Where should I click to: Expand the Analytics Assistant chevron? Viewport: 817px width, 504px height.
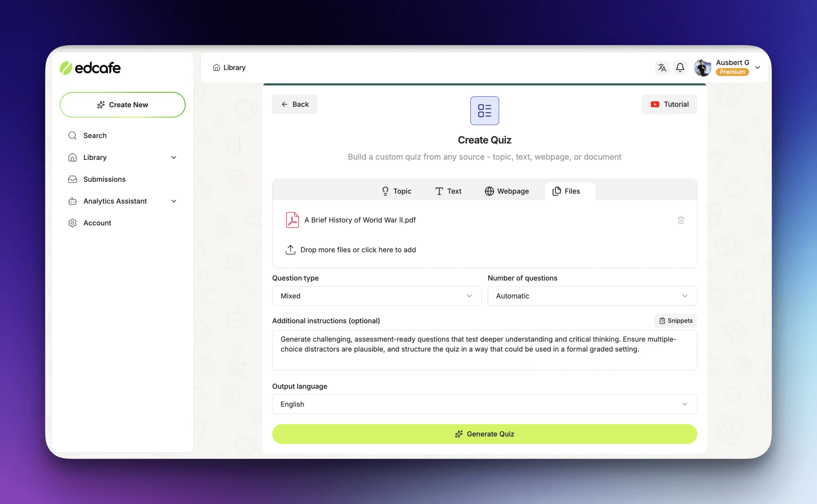pyautogui.click(x=174, y=201)
